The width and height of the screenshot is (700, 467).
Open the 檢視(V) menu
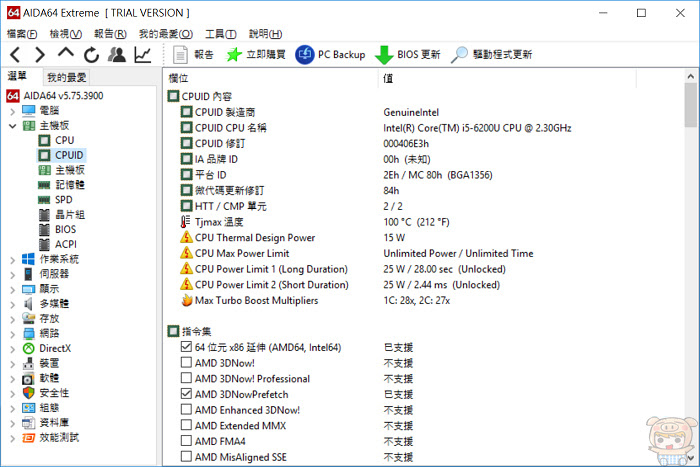(x=66, y=34)
